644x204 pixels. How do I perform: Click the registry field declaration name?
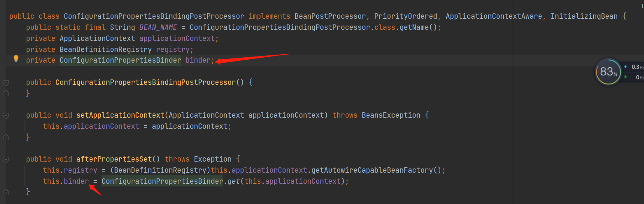click(x=172, y=50)
